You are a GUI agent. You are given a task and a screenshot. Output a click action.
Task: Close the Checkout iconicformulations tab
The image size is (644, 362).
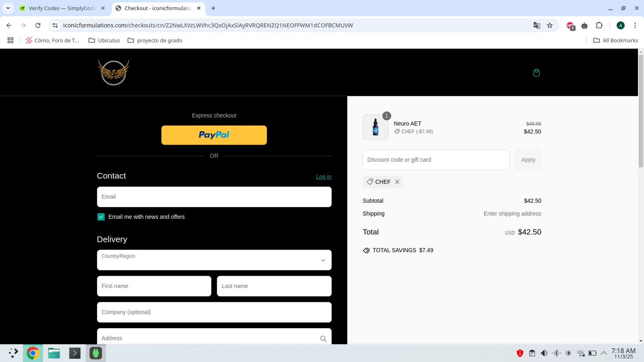tap(199, 8)
